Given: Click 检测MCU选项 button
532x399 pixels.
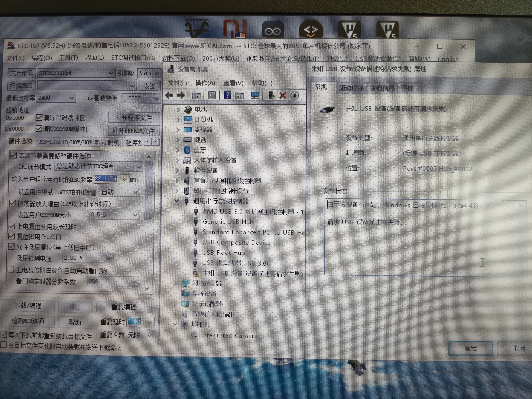Looking at the screenshot, I should pos(28,321).
